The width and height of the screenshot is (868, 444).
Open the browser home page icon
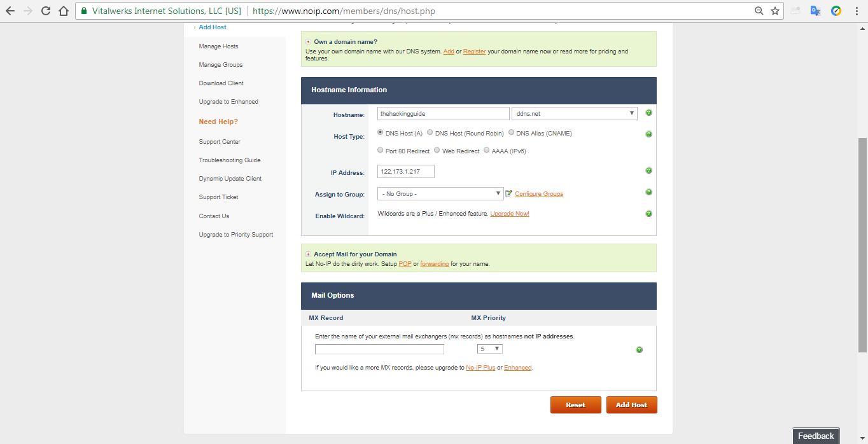63,11
